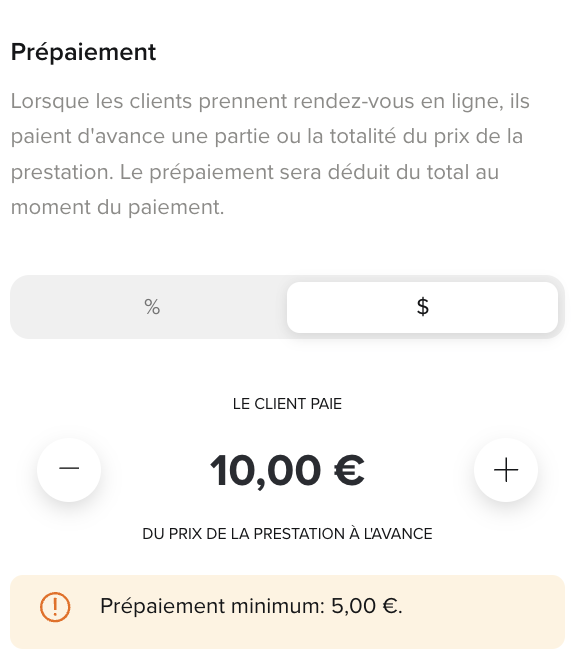
Task: Click the LE CLIENT PAIE label
Action: (287, 404)
